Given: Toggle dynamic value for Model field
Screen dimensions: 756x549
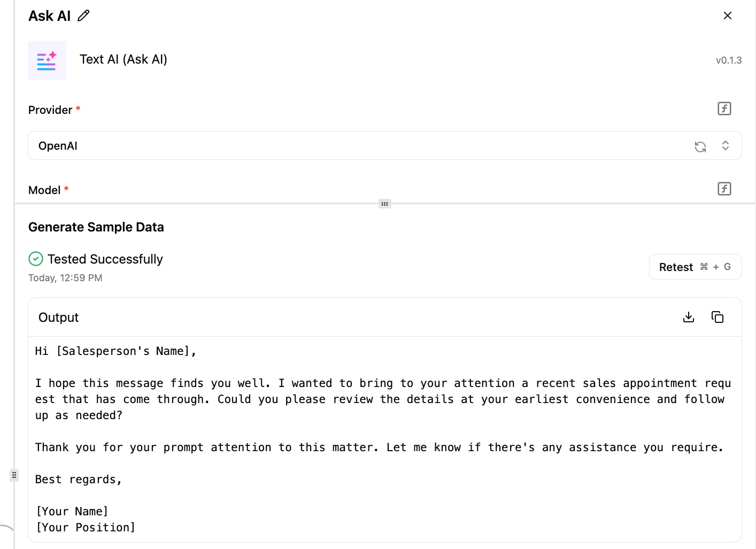Looking at the screenshot, I should pos(724,189).
